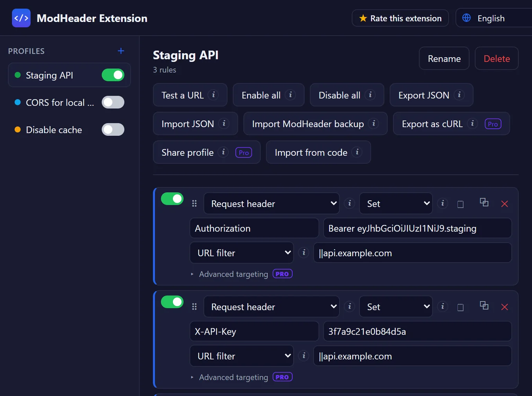532x396 pixels.
Task: Toggle the X-API-Key rule off
Action: 172,302
